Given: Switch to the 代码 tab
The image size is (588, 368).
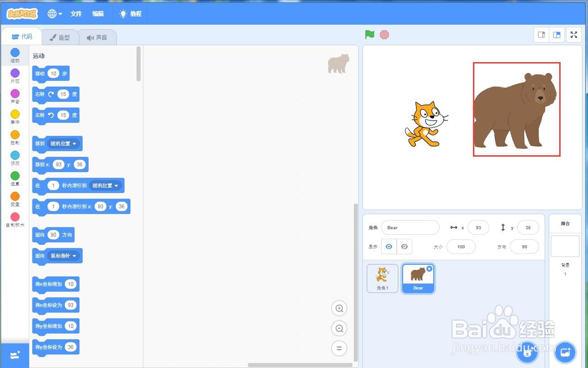Looking at the screenshot, I should click(21, 37).
